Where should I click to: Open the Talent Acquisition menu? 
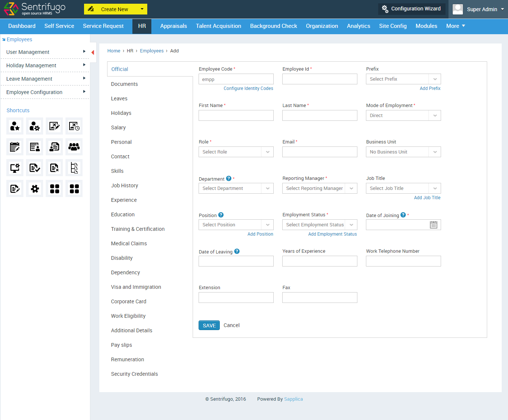(x=219, y=26)
